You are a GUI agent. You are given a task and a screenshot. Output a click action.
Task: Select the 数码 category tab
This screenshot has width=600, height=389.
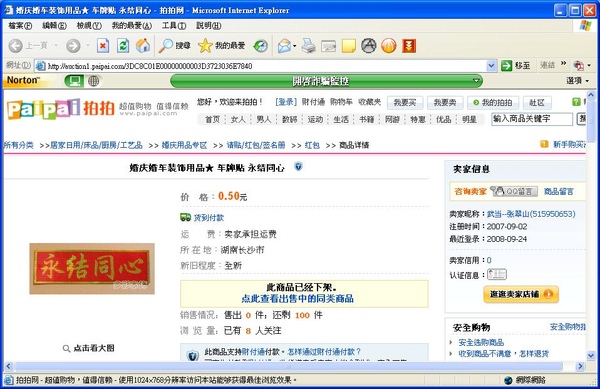point(289,119)
